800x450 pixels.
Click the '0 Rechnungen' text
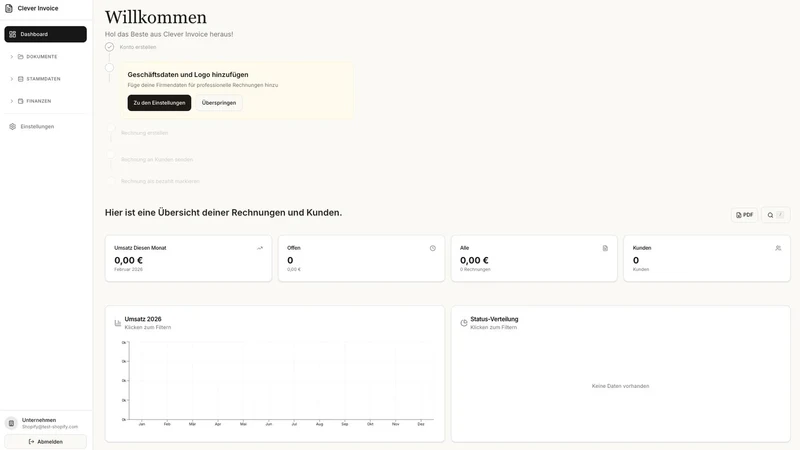475,269
